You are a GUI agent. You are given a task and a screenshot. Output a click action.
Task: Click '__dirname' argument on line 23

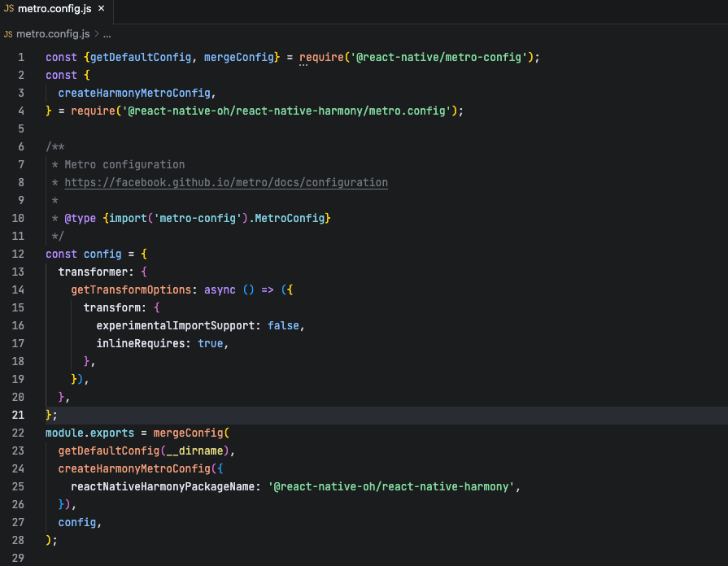[x=194, y=451]
